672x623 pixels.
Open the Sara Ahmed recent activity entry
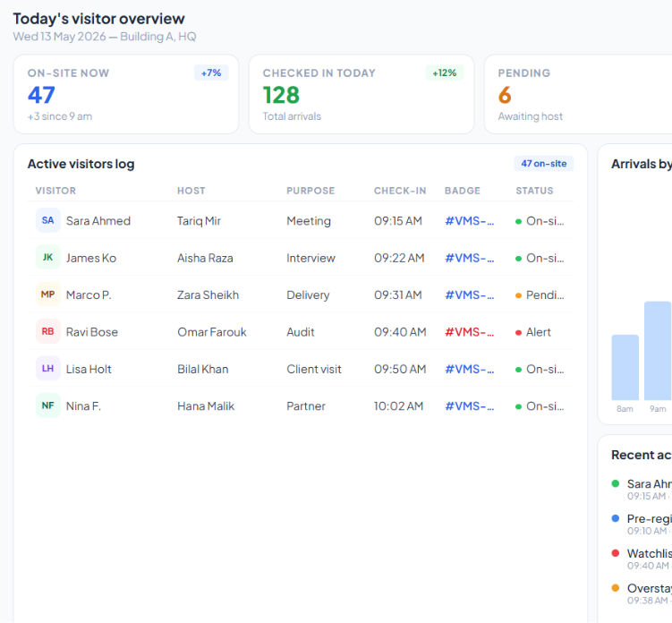(642, 490)
